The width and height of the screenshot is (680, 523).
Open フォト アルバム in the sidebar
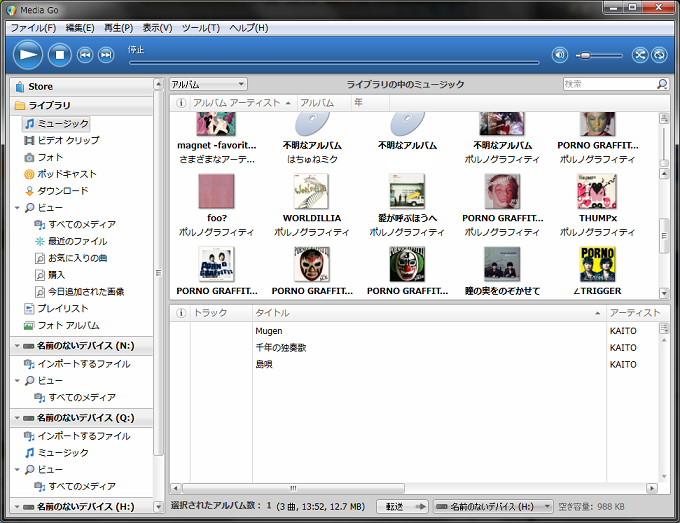[x=62, y=326]
